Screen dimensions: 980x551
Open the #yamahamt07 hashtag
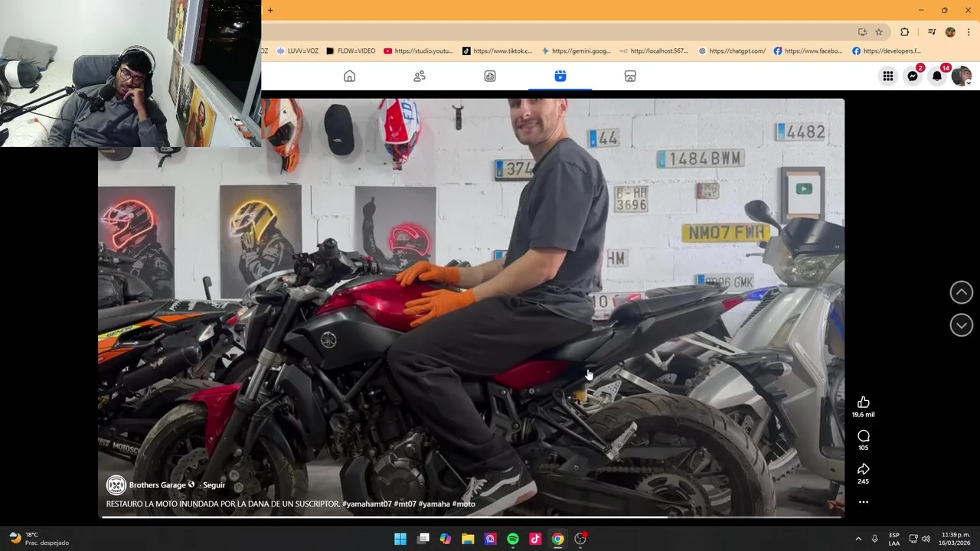[367, 504]
